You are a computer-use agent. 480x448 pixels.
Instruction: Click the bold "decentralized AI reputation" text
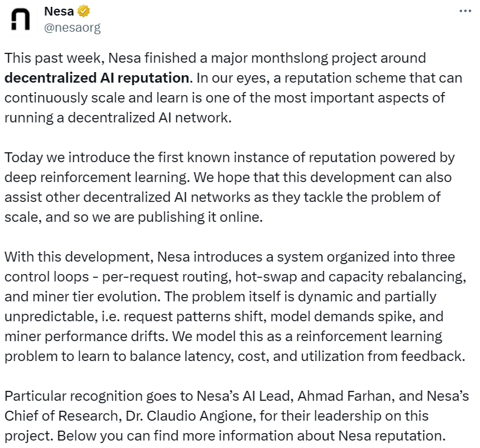[x=97, y=78]
